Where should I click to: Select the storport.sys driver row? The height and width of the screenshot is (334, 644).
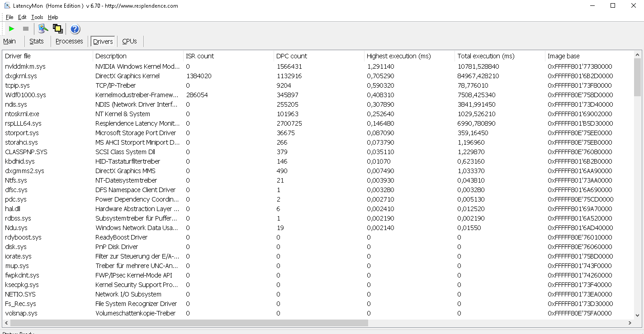click(318, 133)
